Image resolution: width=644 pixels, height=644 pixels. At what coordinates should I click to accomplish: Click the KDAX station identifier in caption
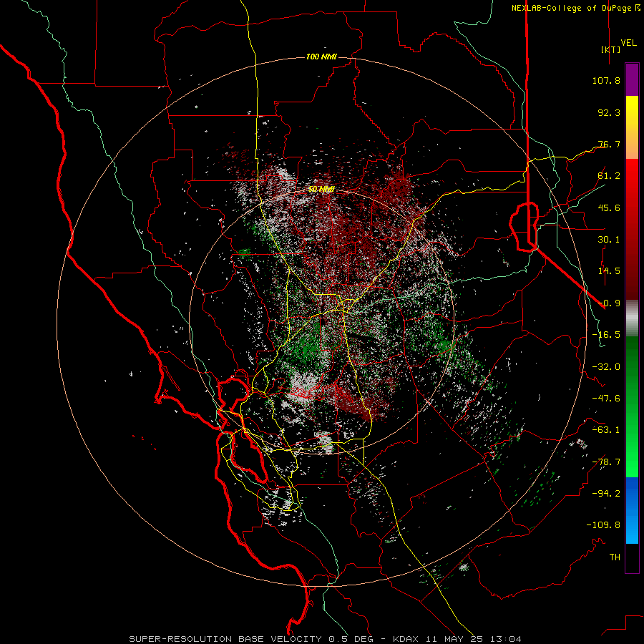406,639
